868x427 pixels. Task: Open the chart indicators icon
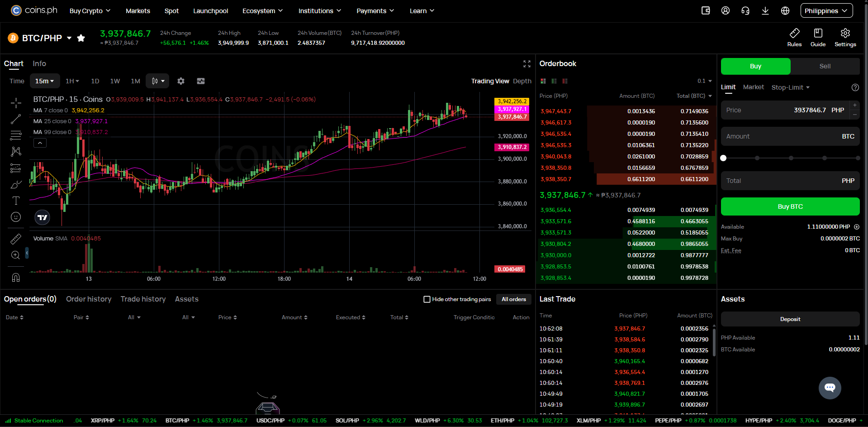[x=201, y=81]
